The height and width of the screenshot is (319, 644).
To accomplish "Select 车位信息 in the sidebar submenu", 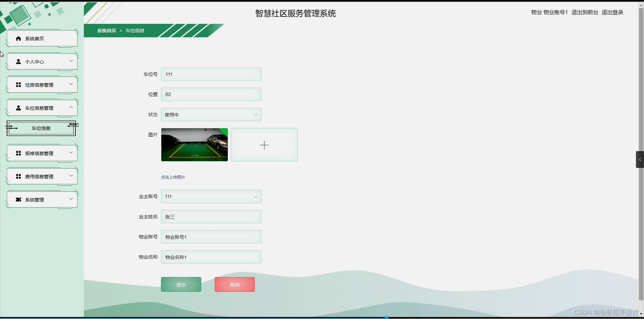I will pos(41,128).
